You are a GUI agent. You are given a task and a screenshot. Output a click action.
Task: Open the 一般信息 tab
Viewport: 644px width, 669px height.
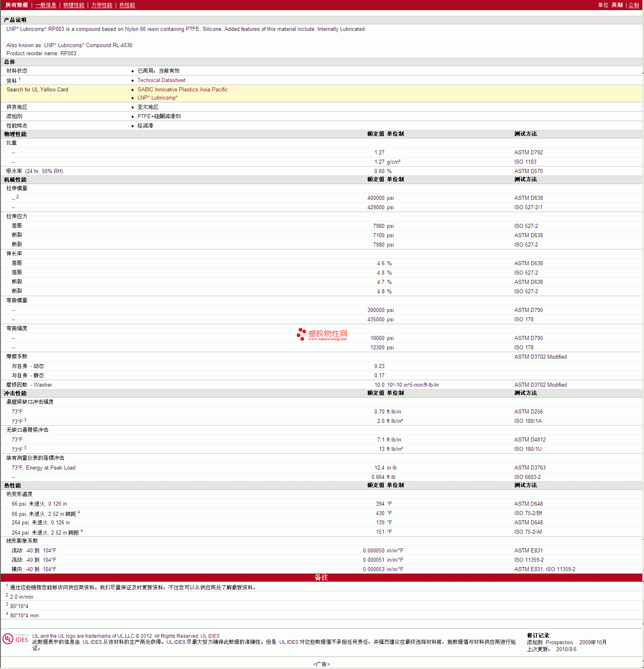coord(45,5)
